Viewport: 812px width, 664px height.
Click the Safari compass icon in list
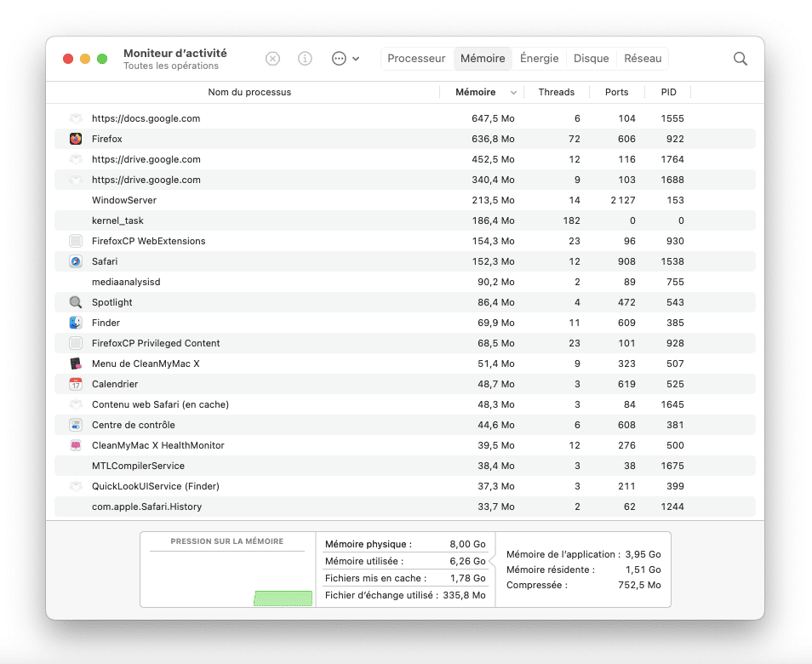tap(76, 261)
